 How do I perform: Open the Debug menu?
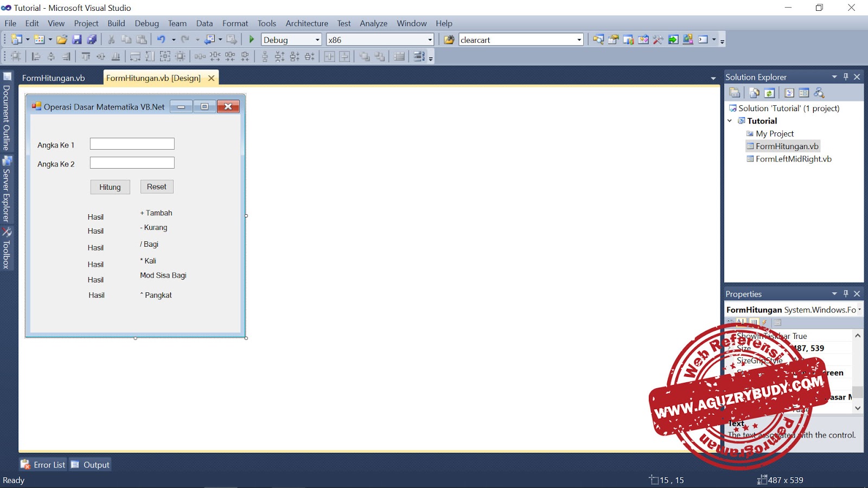(x=147, y=23)
